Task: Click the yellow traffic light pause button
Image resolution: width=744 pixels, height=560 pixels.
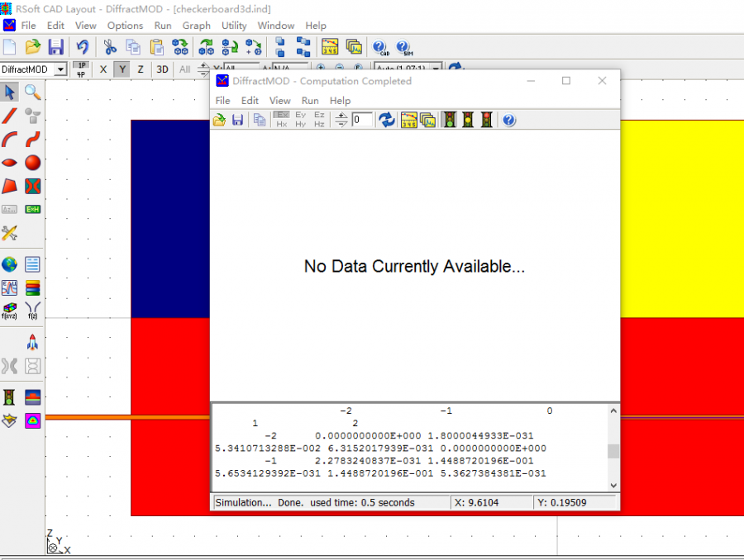Action: click(x=468, y=120)
